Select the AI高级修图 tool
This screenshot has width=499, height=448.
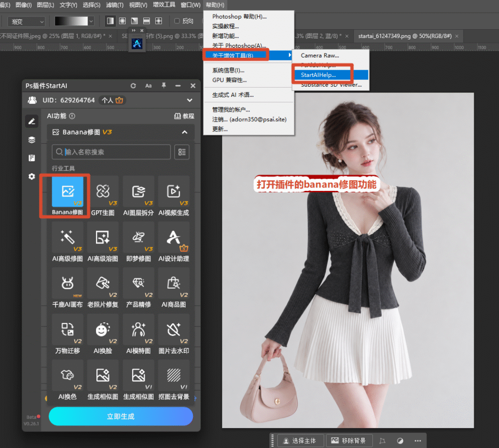(x=67, y=238)
